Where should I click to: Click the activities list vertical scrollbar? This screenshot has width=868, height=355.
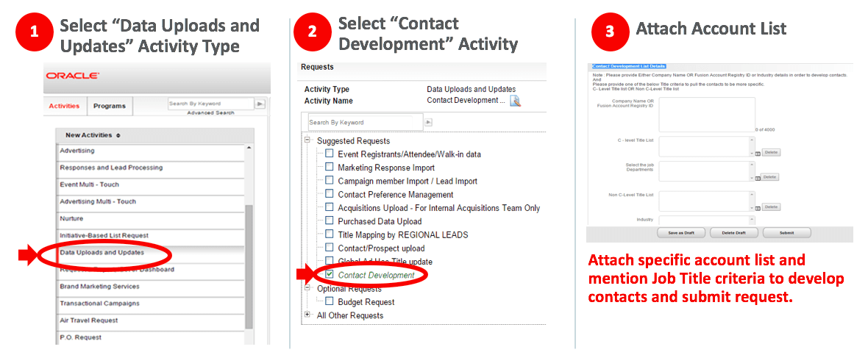point(249,265)
